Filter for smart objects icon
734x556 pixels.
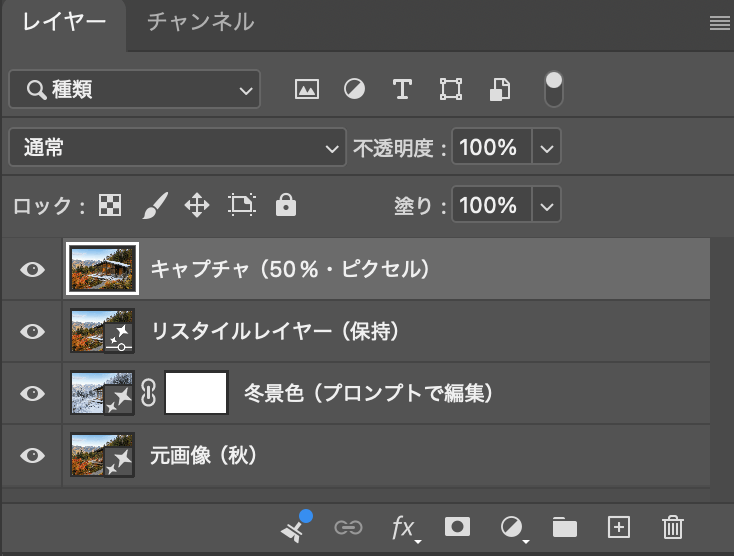point(499,89)
